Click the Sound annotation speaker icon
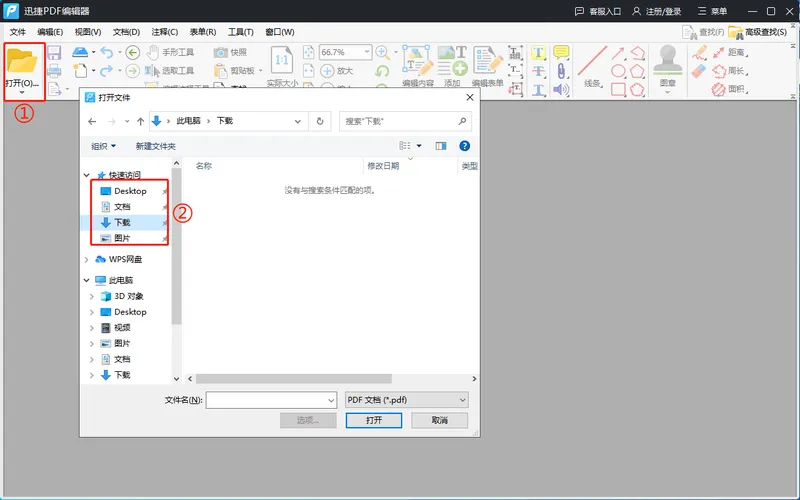 click(x=561, y=90)
